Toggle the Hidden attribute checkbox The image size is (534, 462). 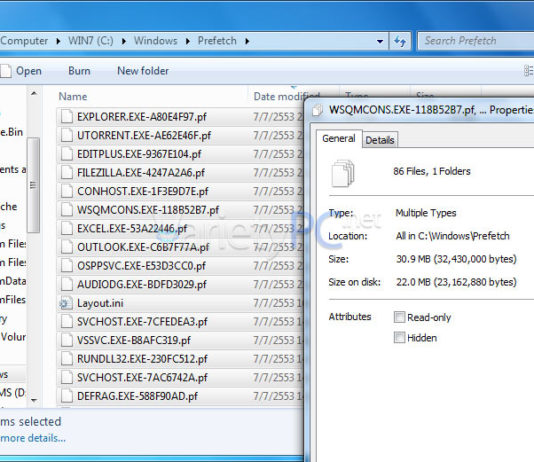(399, 337)
